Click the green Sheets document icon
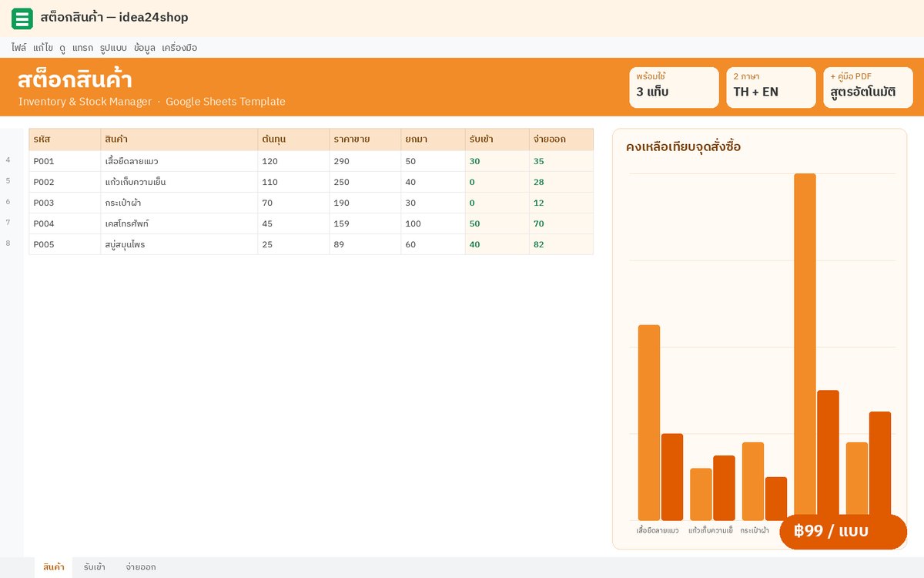Image resolution: width=924 pixels, height=578 pixels. click(22, 18)
